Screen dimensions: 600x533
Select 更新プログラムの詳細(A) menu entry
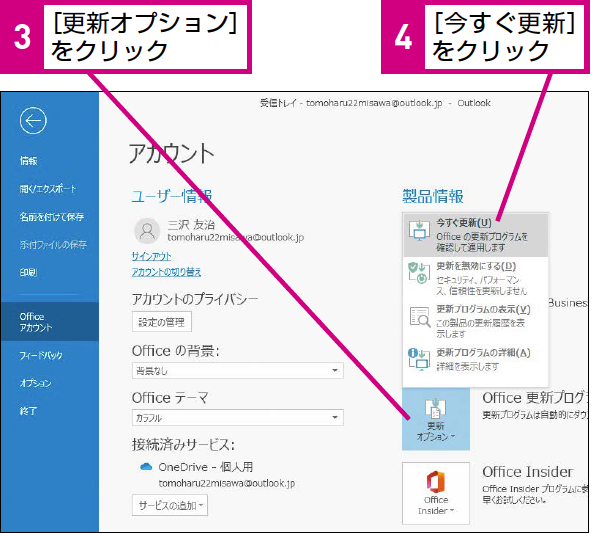pos(476,360)
